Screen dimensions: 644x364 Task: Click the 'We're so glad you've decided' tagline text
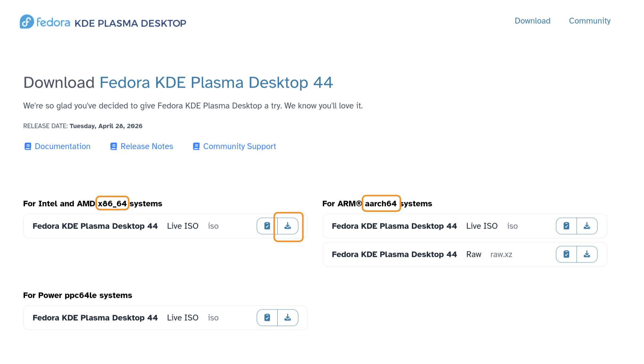tap(193, 106)
